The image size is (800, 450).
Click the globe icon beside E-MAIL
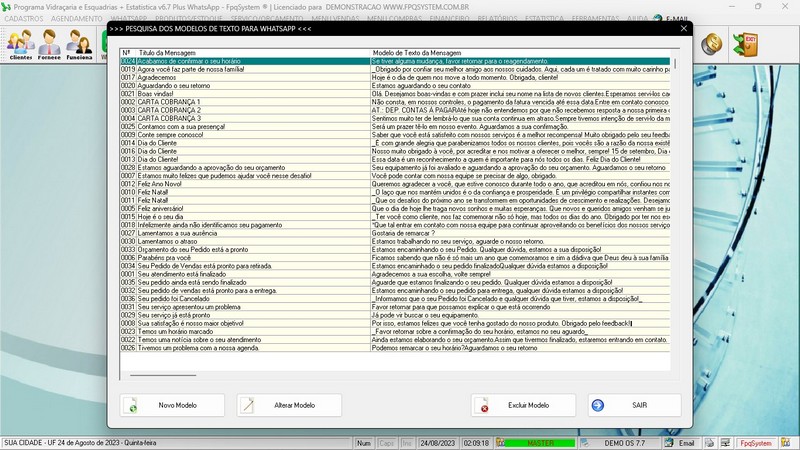pyautogui.click(x=658, y=19)
